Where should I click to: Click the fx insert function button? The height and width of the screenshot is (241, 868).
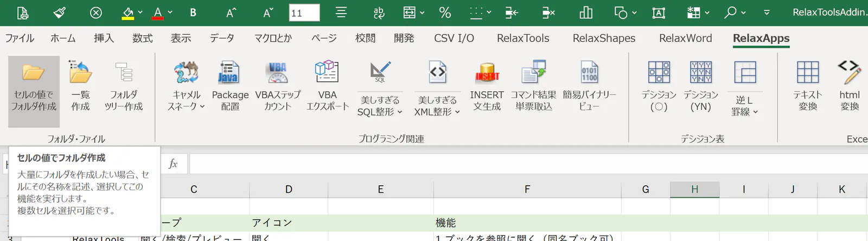173,164
